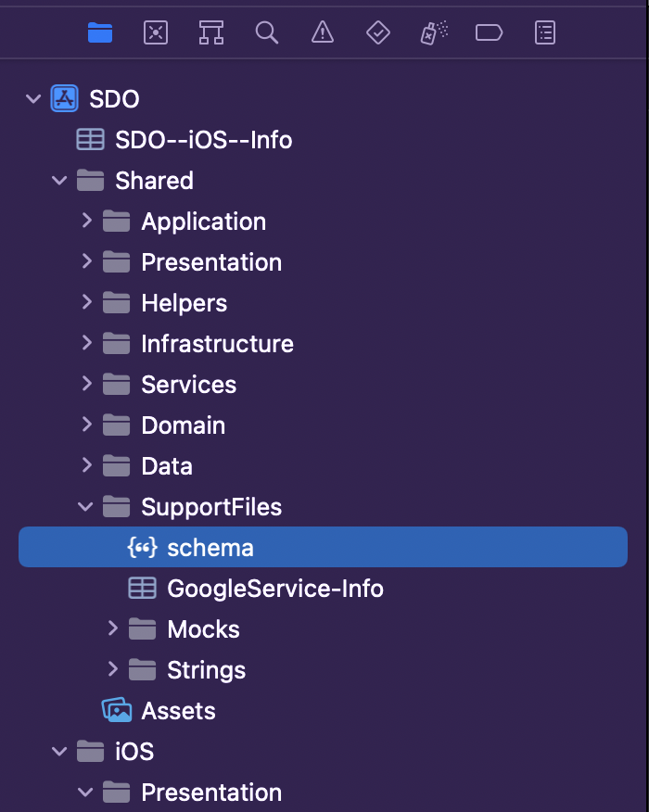This screenshot has height=812, width=649.
Task: Expand the Strings folder
Action: point(113,670)
